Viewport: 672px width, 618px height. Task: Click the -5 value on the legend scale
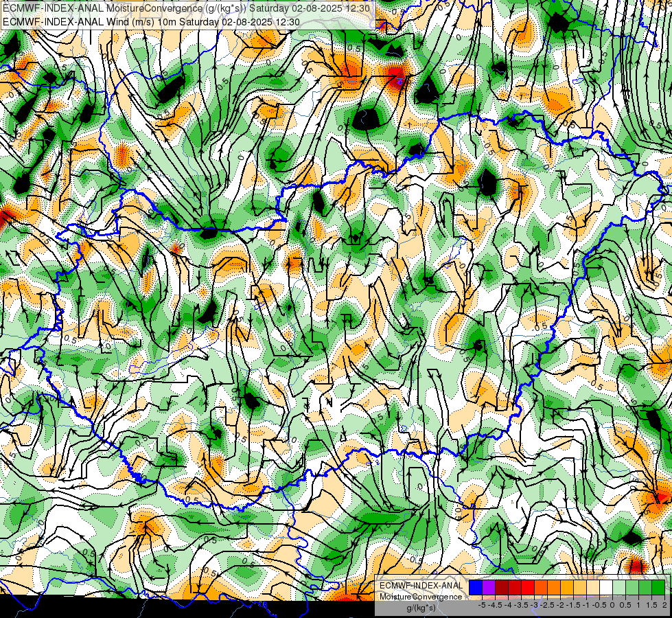click(482, 605)
